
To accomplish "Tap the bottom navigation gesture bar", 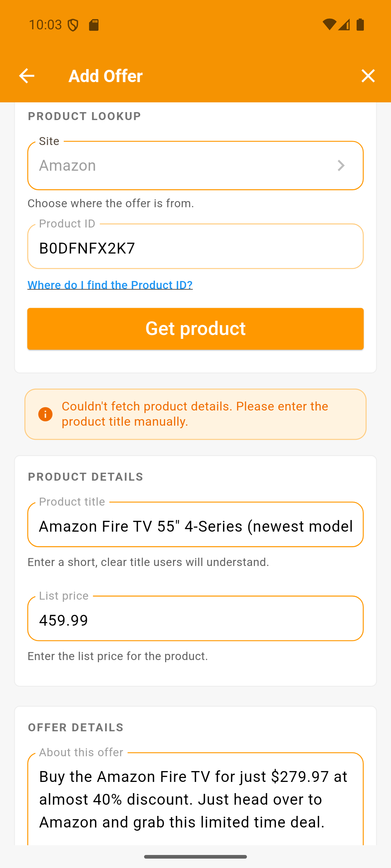I will point(195,857).
